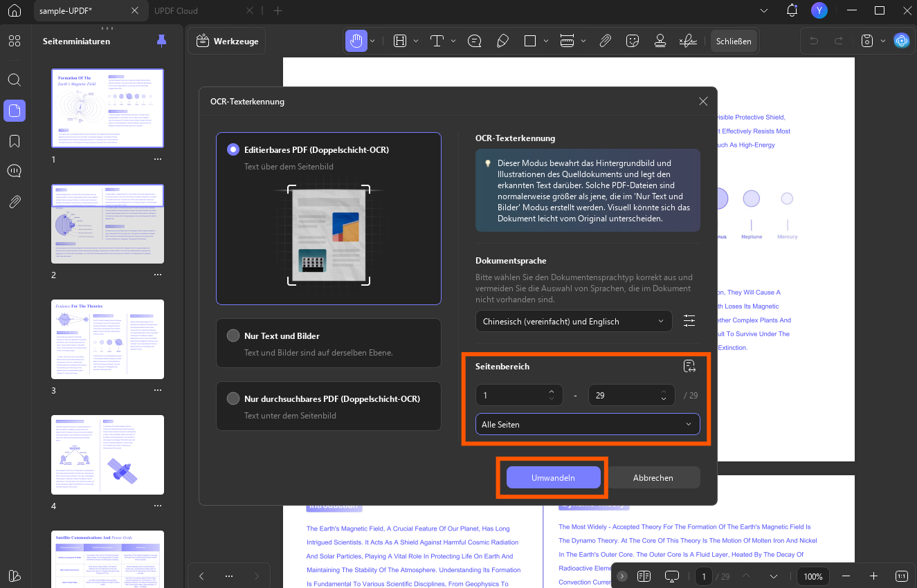Open the tab list chevron in title bar
The width and height of the screenshot is (917, 588).
[764, 11]
